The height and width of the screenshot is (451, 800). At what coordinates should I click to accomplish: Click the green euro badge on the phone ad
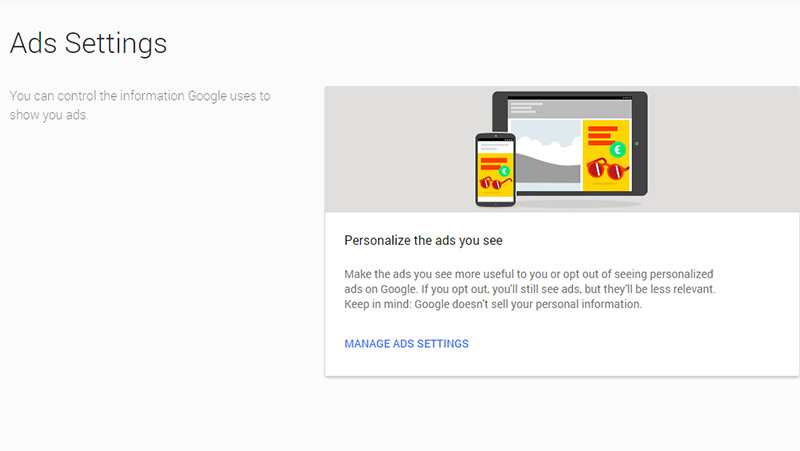coord(504,171)
